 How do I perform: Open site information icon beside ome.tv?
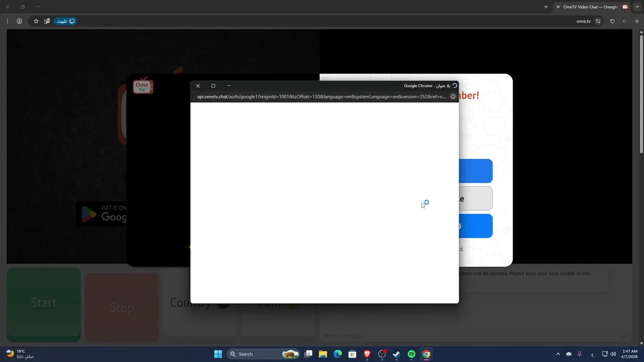(598, 21)
